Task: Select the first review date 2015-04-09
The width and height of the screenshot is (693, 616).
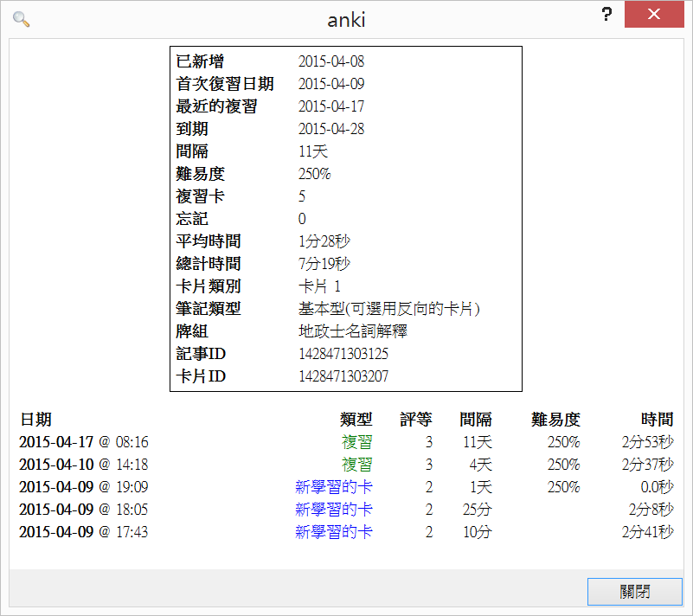Action: [331, 84]
